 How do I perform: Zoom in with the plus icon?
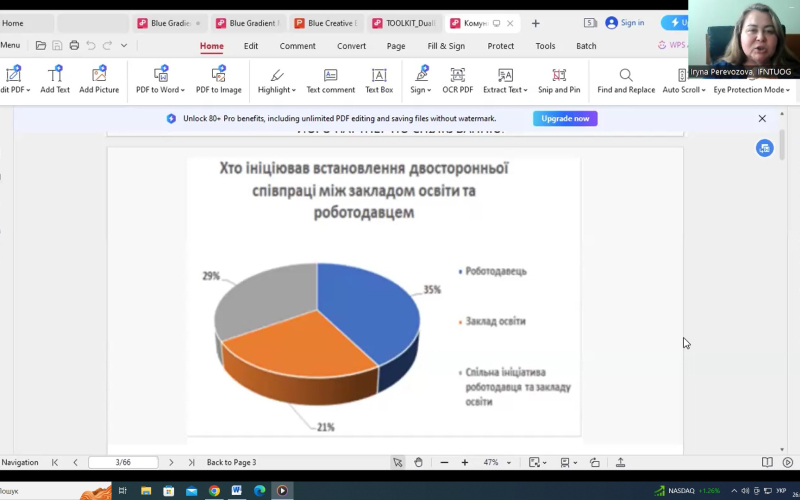[x=465, y=462]
